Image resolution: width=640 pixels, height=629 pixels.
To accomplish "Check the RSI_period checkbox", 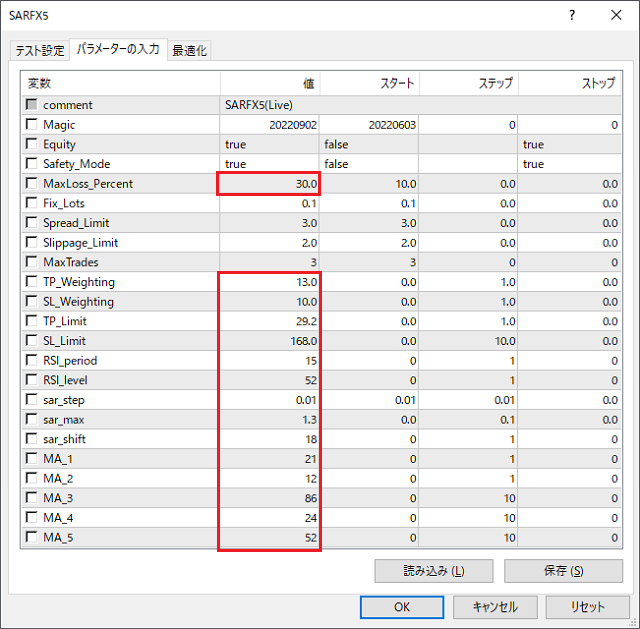I will click(31, 360).
